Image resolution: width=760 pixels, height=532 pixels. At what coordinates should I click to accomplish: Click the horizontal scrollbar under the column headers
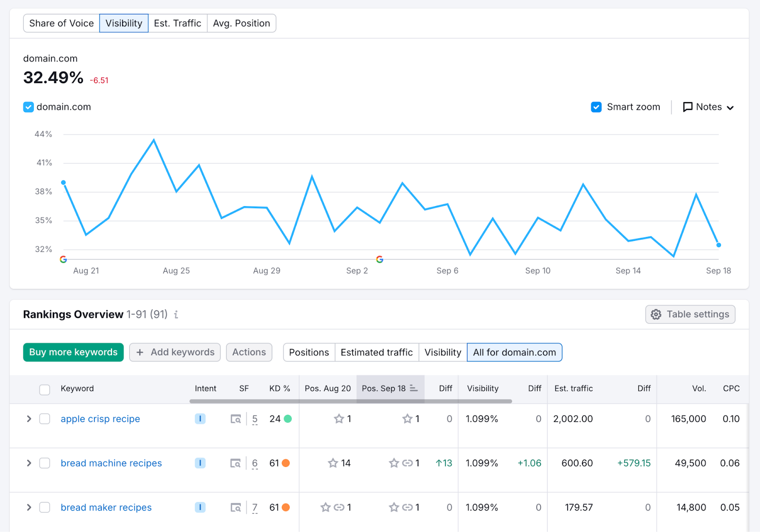[x=351, y=402]
